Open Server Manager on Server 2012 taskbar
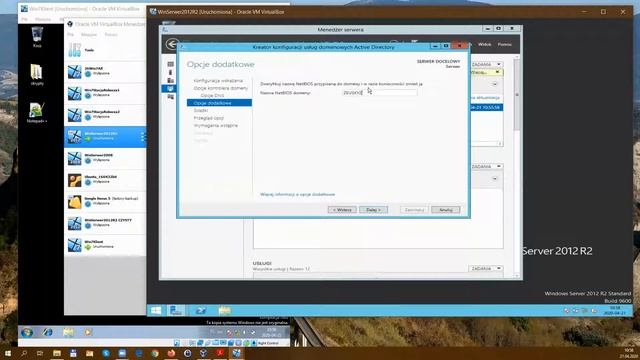The height and width of the screenshot is (360, 640). point(176,311)
